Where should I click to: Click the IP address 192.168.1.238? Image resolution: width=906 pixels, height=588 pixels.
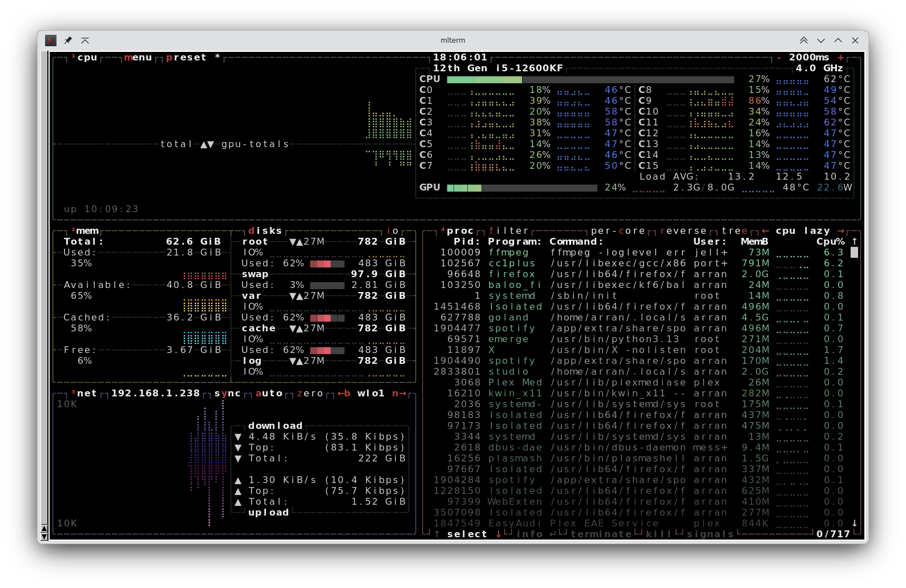(156, 394)
